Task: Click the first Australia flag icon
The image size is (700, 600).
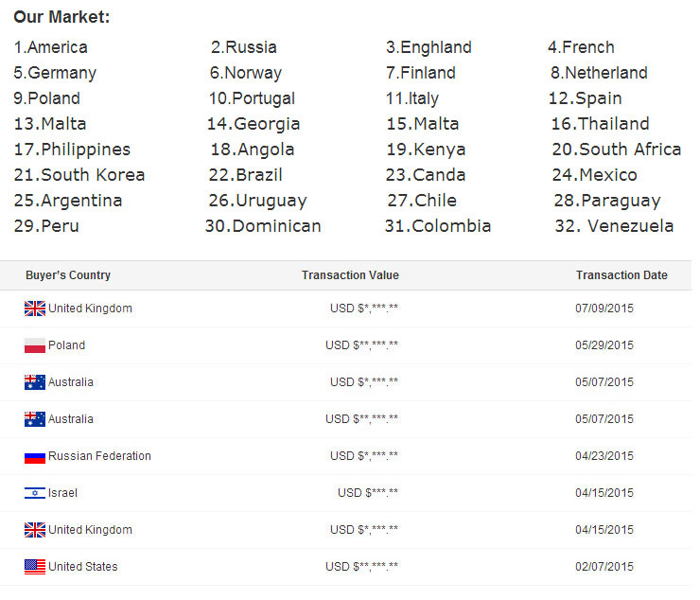Action: point(35,382)
